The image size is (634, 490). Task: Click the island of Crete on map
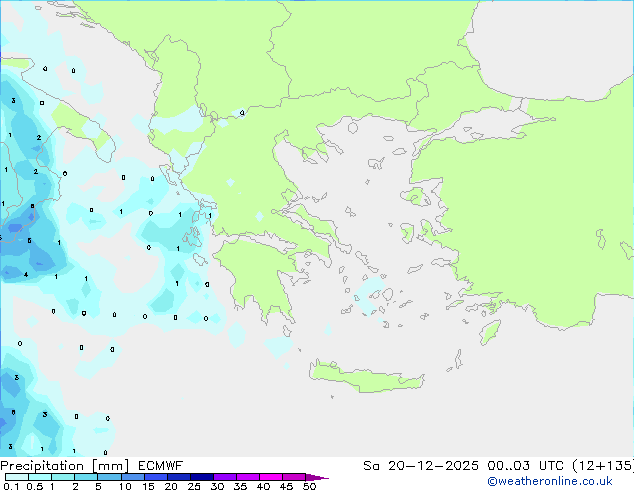pos(366,378)
